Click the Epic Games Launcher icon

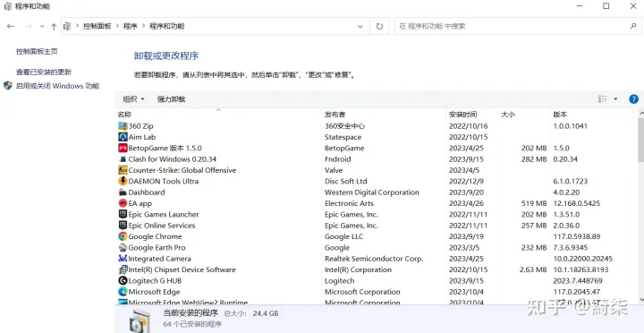tap(123, 214)
